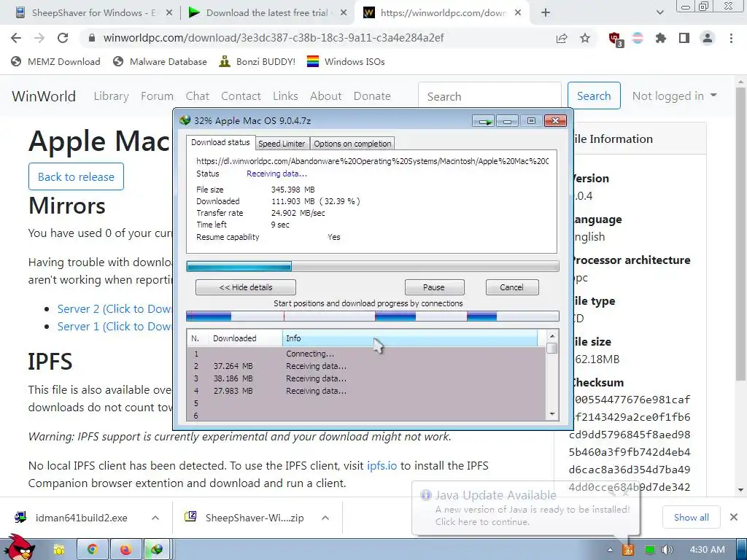Click the browser Forward arrow
The width and height of the screenshot is (747, 560).
39,38
